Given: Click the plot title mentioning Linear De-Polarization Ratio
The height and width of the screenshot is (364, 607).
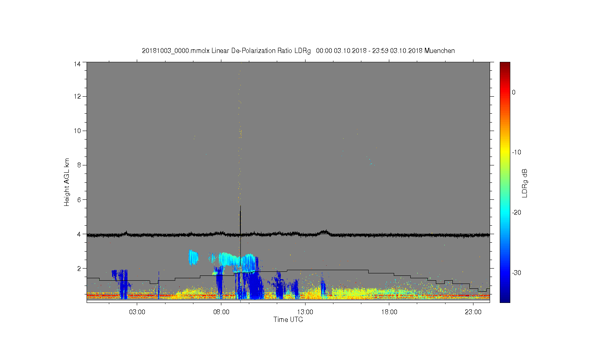Looking at the screenshot, I should pyautogui.click(x=298, y=51).
